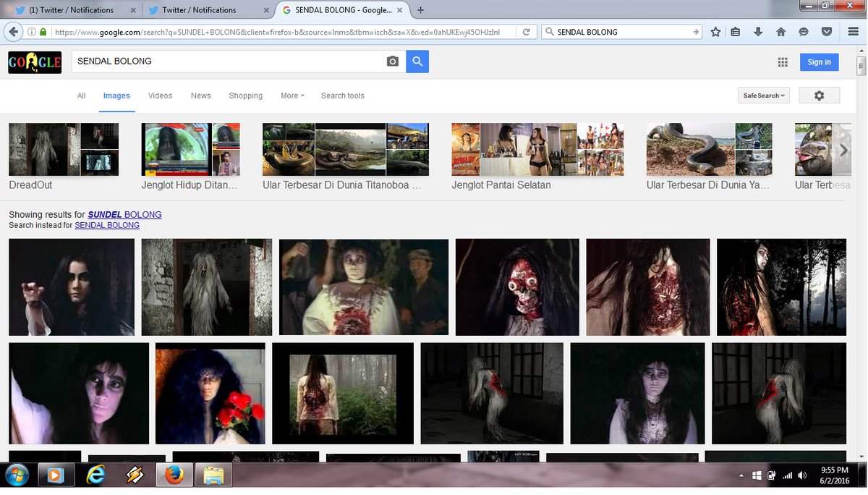This screenshot has height=495, width=868.
Task: Open the woman reaching hand image result
Action: click(72, 287)
